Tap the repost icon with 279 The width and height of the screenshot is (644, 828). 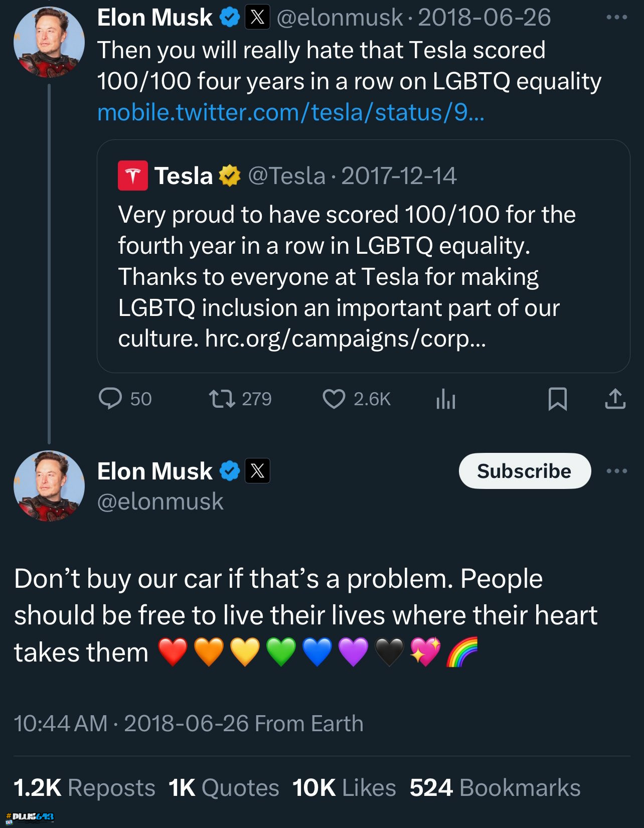coord(222,399)
